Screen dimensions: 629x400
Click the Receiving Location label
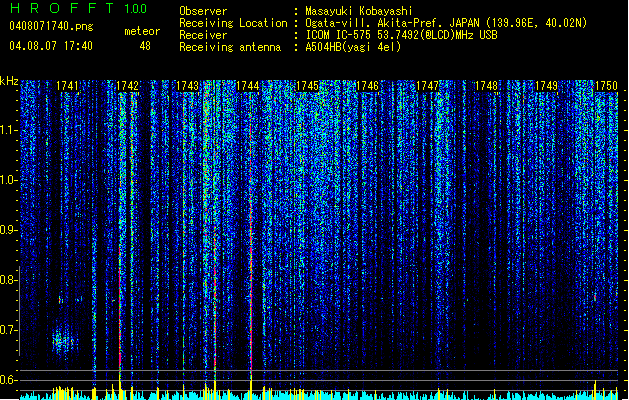point(233,23)
